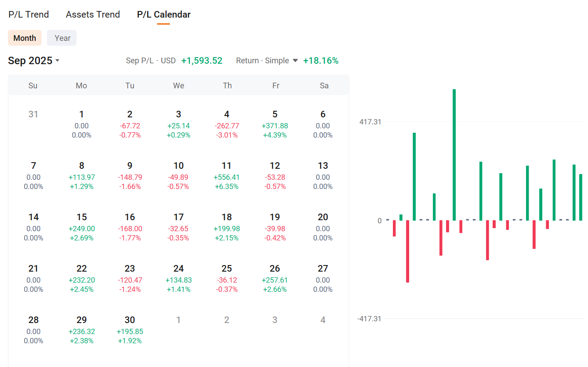Click the tallest green bar in chart
Image resolution: width=588 pixels, height=367 pixels.
pyautogui.click(x=454, y=154)
